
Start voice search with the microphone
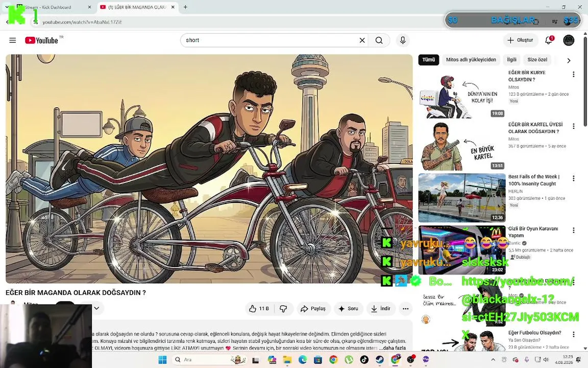(x=403, y=40)
